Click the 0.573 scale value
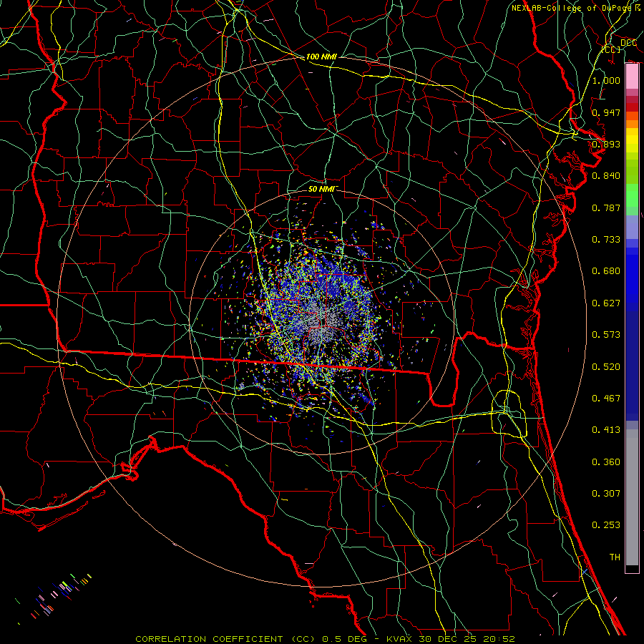The image size is (644, 644). pos(606,334)
